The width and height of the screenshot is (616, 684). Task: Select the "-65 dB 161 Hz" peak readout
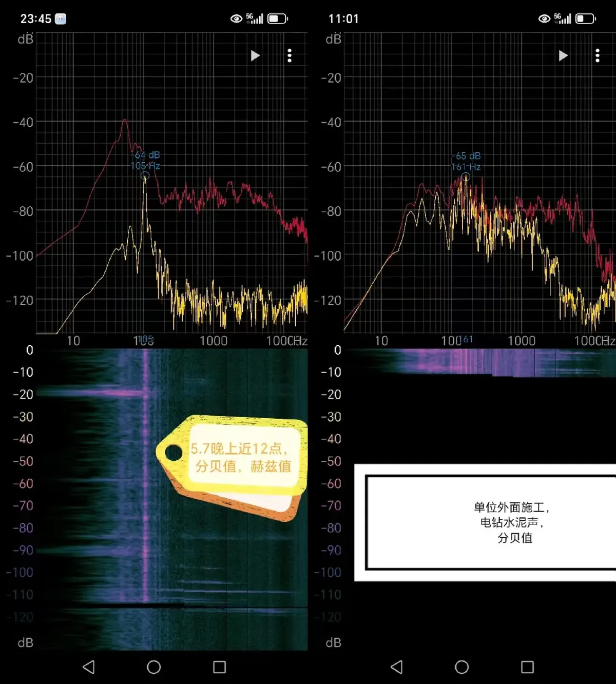pyautogui.click(x=466, y=161)
